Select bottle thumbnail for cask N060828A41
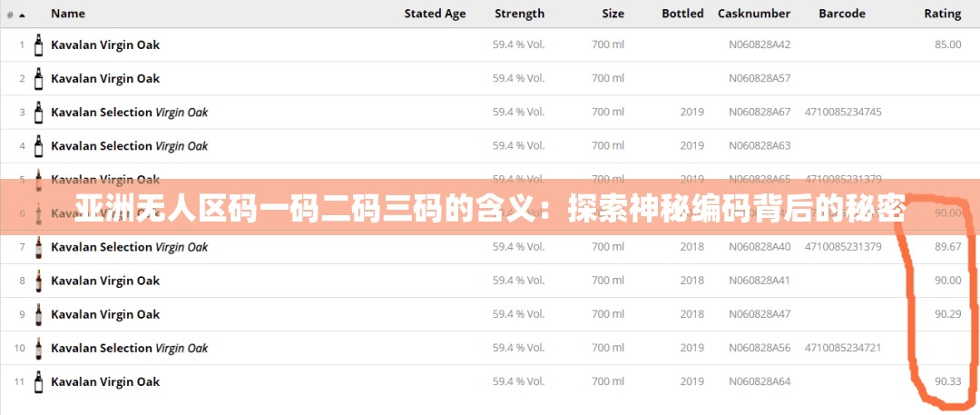This screenshot has height=415, width=980. point(38,281)
